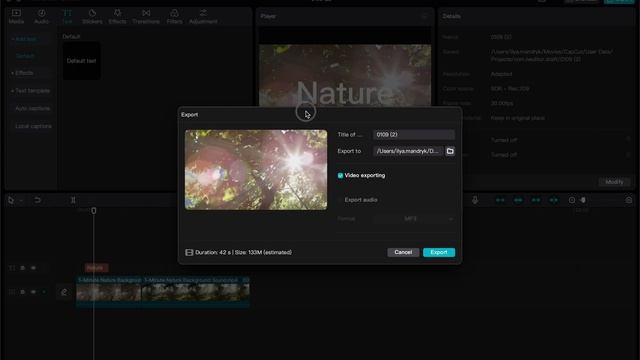
Task: Undo using timeline toolbar arrow
Action: click(x=37, y=200)
